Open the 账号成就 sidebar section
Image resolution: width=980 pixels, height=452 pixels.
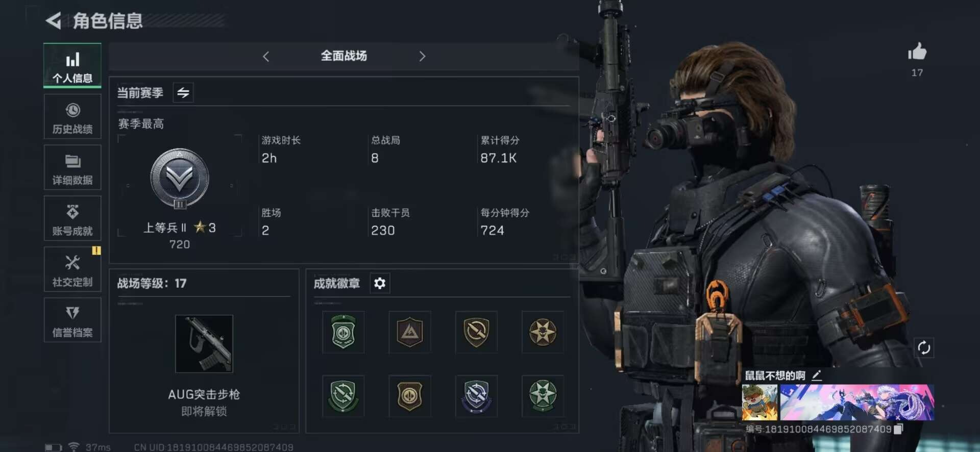(x=72, y=218)
